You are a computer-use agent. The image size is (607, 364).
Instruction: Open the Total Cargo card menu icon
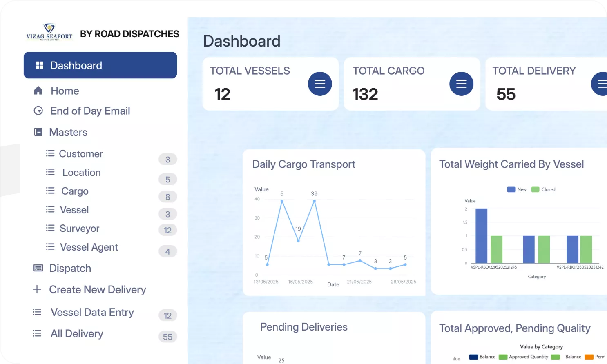[x=461, y=84]
